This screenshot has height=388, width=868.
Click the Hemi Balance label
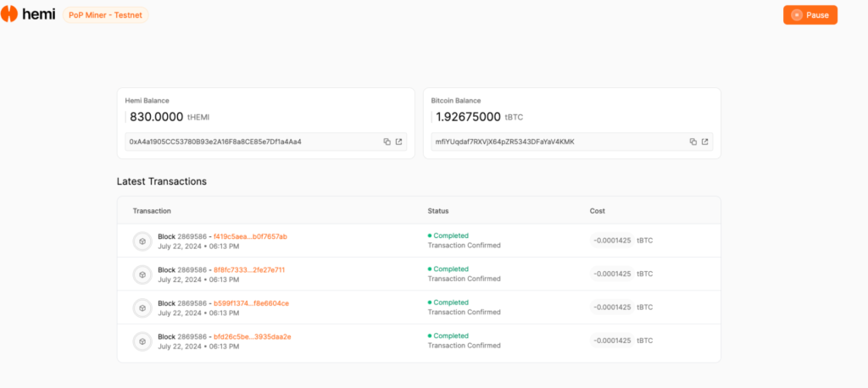(x=147, y=101)
